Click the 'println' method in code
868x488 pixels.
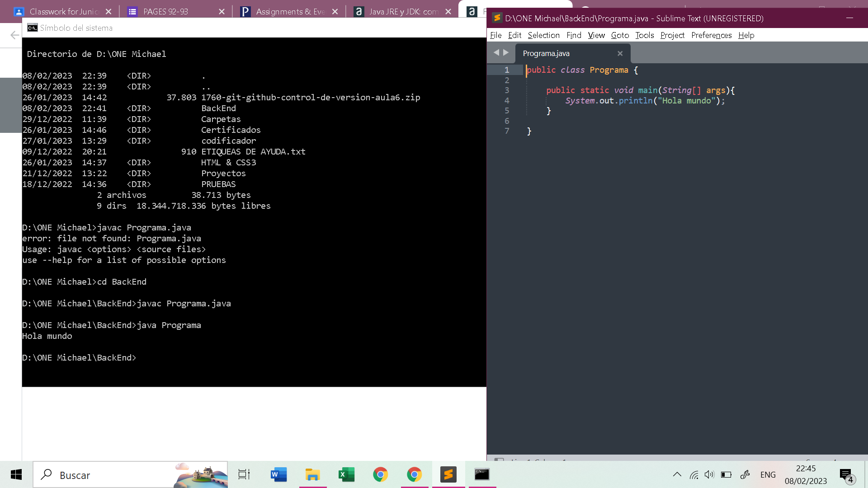click(636, 101)
